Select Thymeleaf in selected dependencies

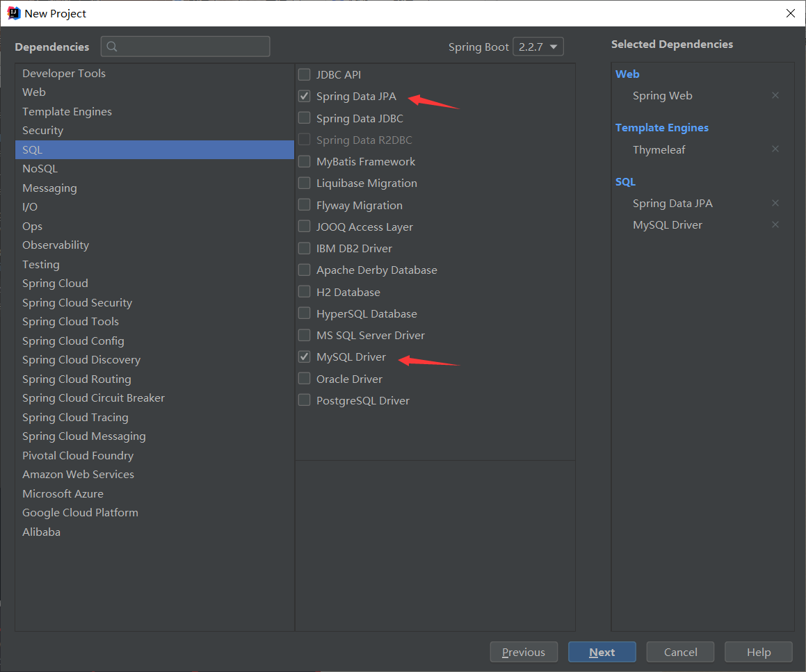click(x=659, y=150)
